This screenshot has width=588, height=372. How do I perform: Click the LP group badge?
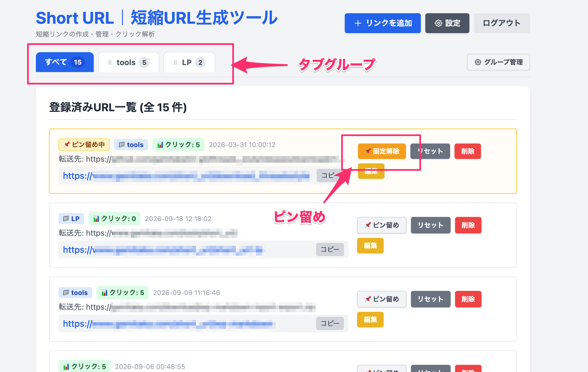(x=71, y=219)
